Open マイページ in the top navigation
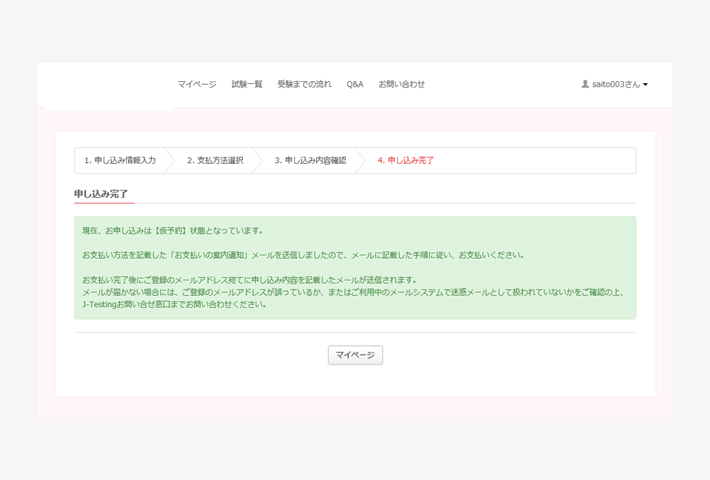This screenshot has height=480, width=710. point(197,84)
